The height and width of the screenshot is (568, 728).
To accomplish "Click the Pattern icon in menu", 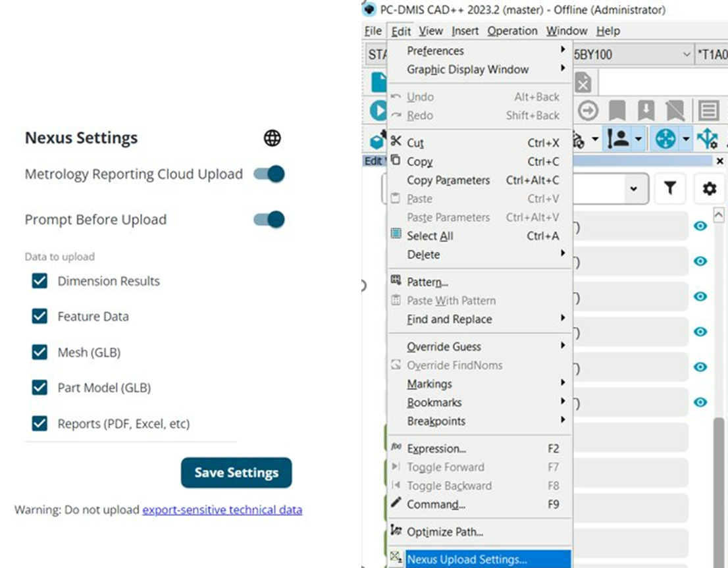I will click(396, 280).
